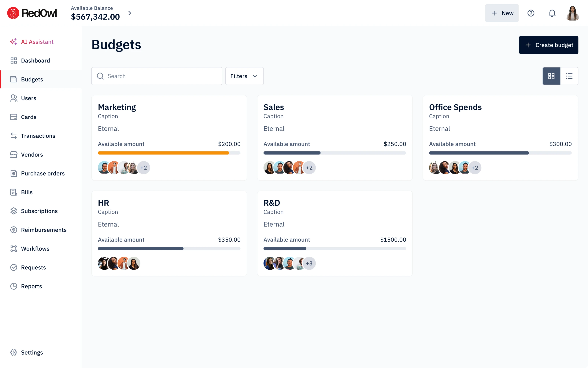The image size is (588, 368).
Task: Click the Reports pie chart icon
Action: [x=14, y=286]
